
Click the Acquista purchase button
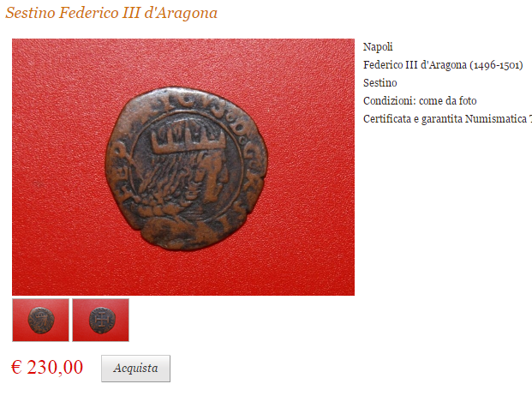(135, 369)
